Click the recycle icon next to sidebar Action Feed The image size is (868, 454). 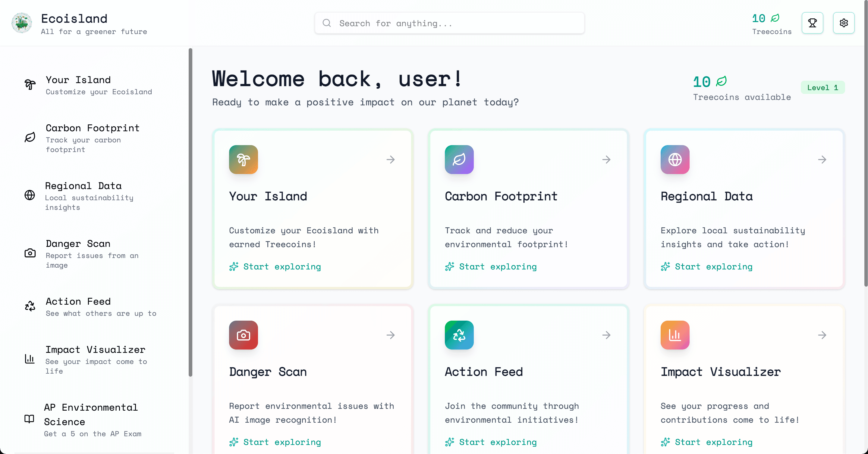point(30,306)
